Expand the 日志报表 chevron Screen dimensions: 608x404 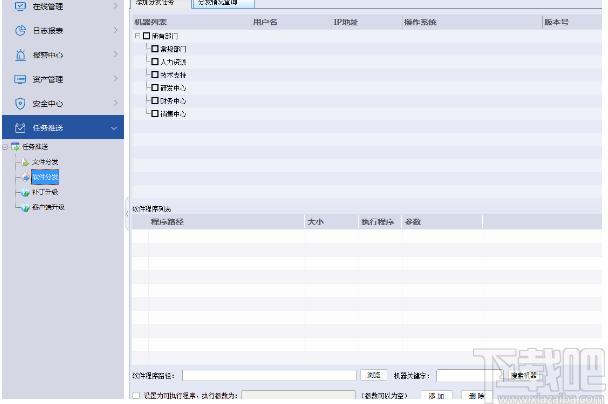[x=116, y=30]
